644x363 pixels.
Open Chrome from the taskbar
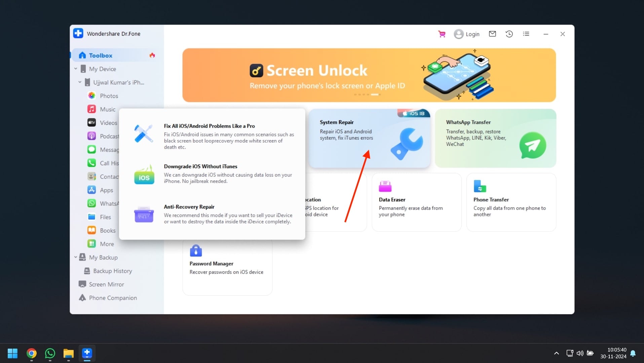point(32,353)
